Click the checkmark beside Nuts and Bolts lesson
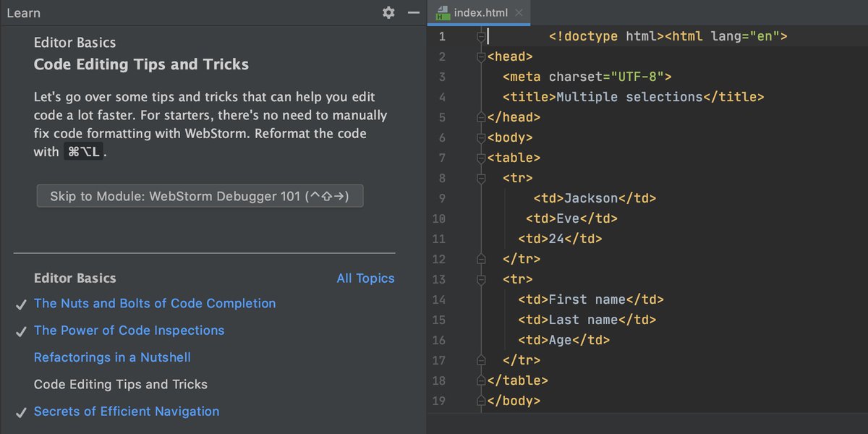This screenshot has width=868, height=434. coord(21,305)
